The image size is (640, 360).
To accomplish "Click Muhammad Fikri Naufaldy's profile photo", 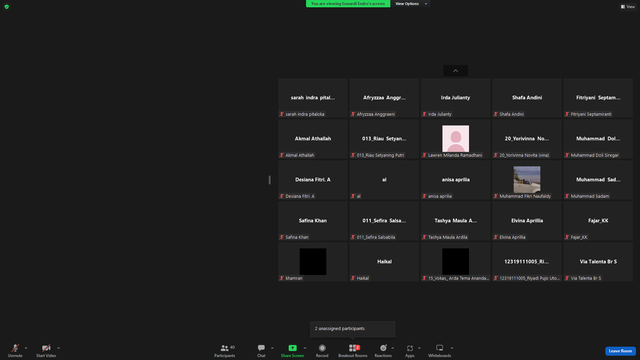I will pyautogui.click(x=527, y=179).
